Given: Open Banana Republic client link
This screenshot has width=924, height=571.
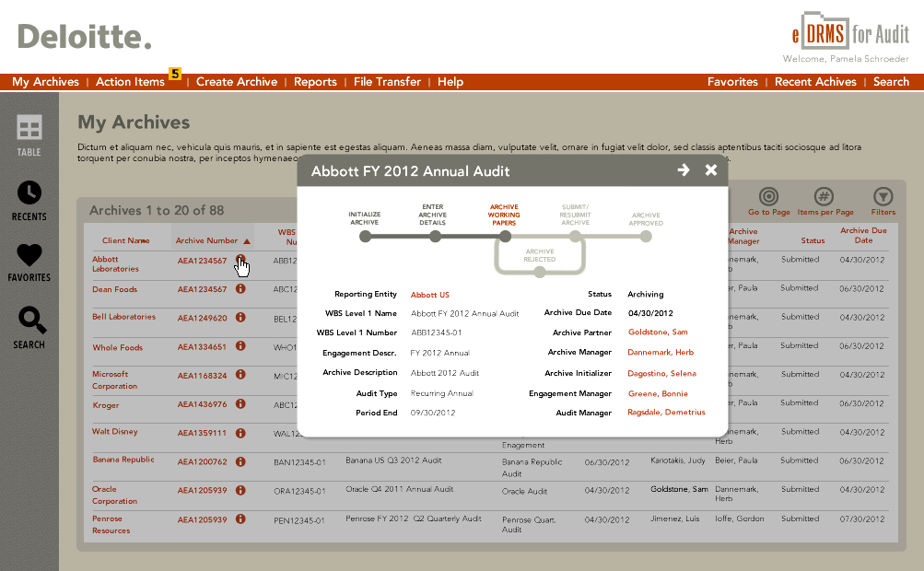Looking at the screenshot, I should pos(123,460).
